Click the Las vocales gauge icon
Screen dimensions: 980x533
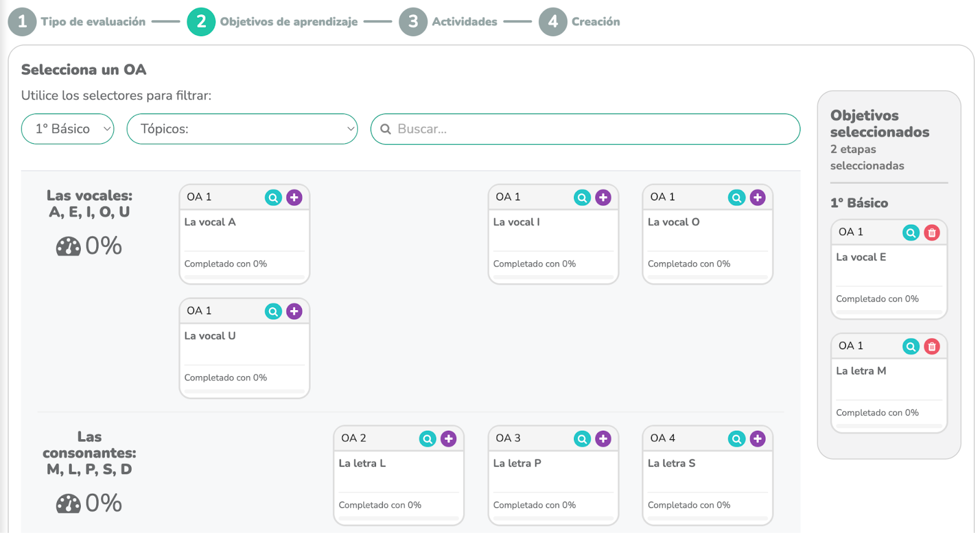coord(68,247)
